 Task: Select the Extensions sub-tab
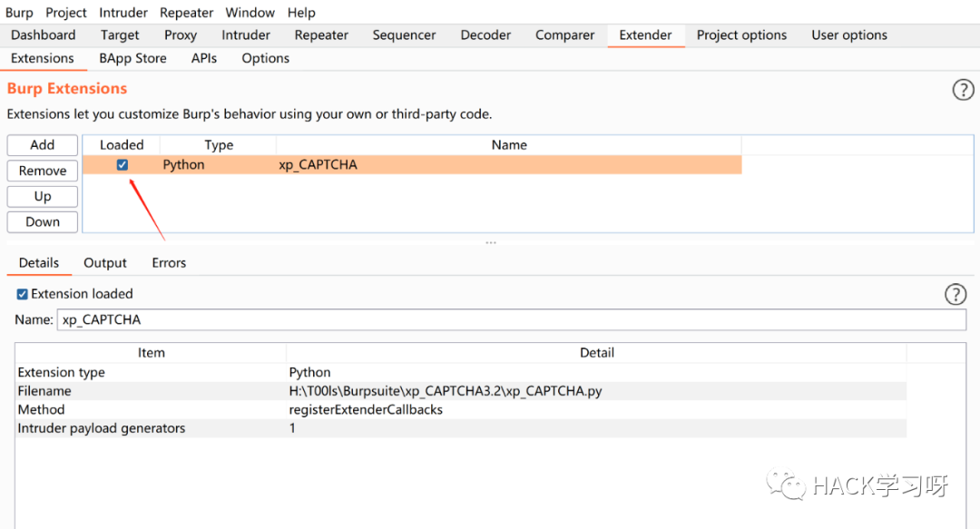point(43,58)
